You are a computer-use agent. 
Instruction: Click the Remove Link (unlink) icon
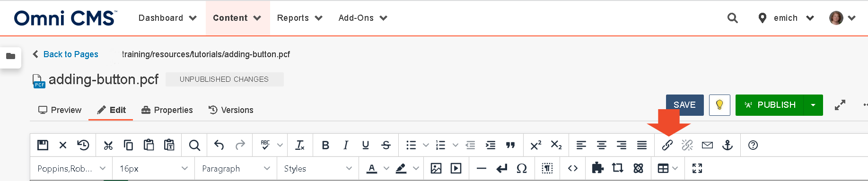point(687,145)
